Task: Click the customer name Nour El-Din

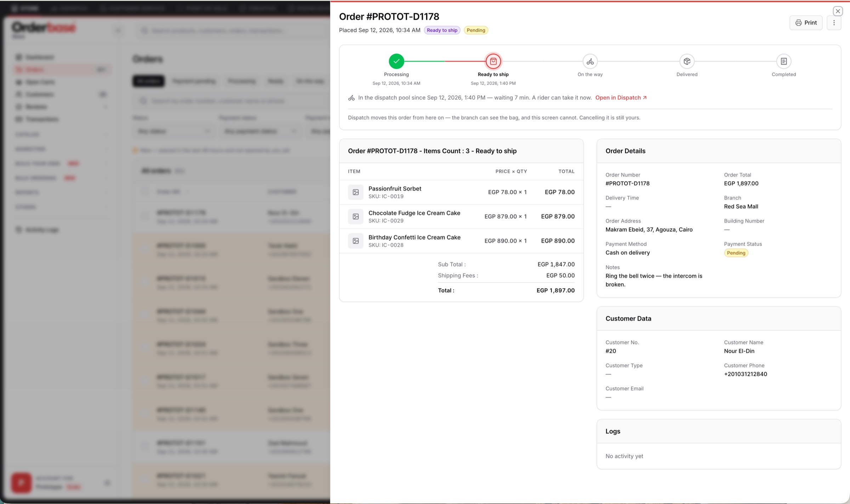Action: click(739, 351)
